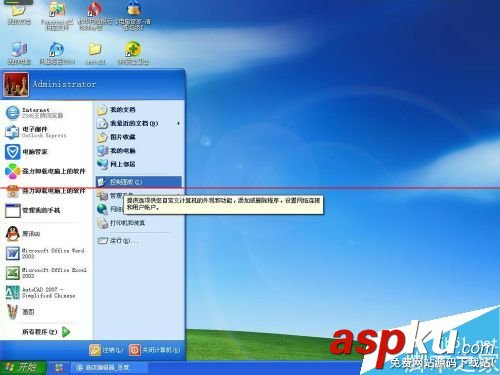Select the desktop computer network icon
This screenshot has width=500, height=375.
[19, 53]
